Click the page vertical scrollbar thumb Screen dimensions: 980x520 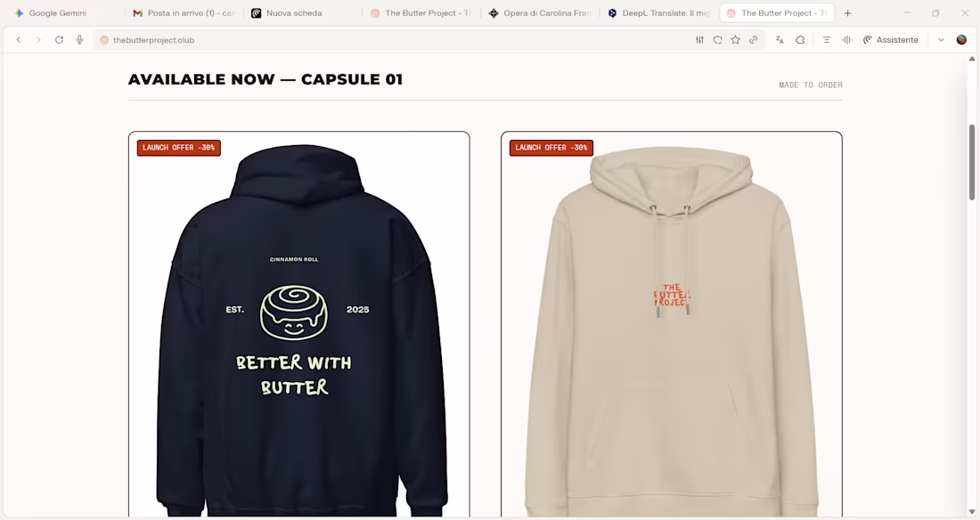[x=972, y=162]
